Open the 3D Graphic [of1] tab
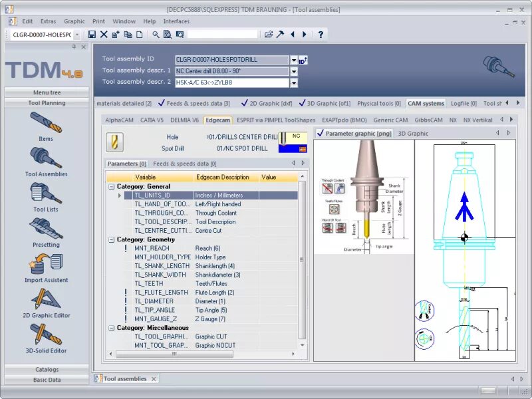The width and height of the screenshot is (532, 399). (325, 103)
